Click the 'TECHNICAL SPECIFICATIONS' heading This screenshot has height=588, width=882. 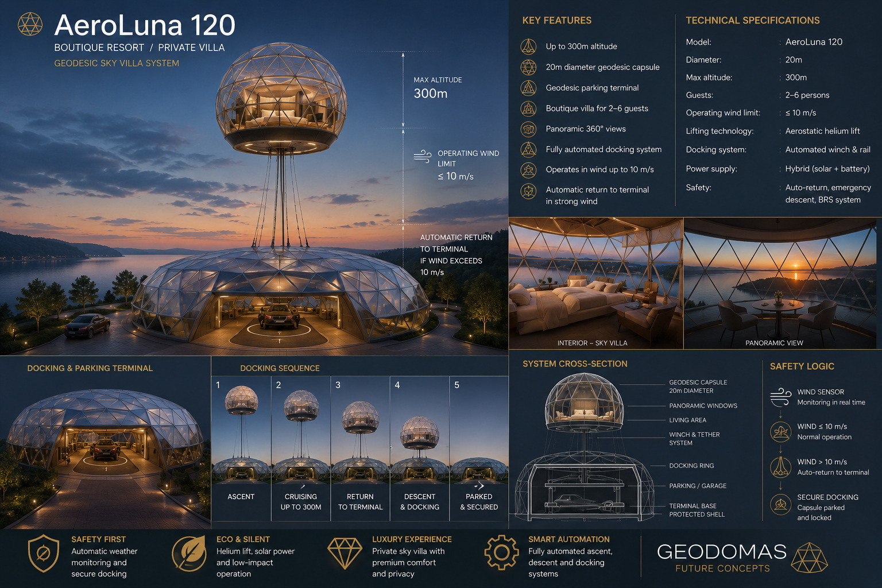(753, 20)
